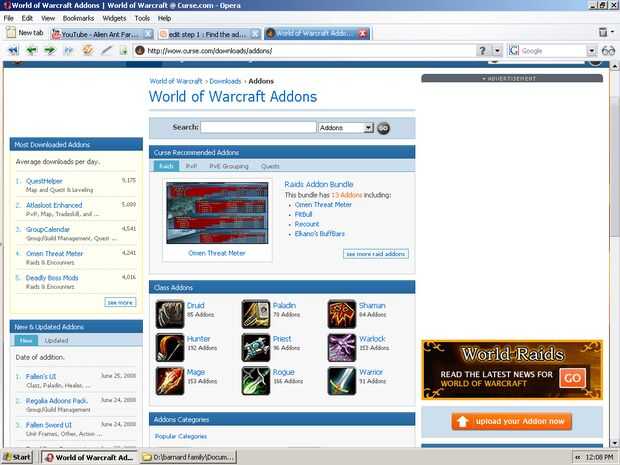Expand the closed tabs dropdown arrow
This screenshot has height=465, width=620.
coord(612,32)
